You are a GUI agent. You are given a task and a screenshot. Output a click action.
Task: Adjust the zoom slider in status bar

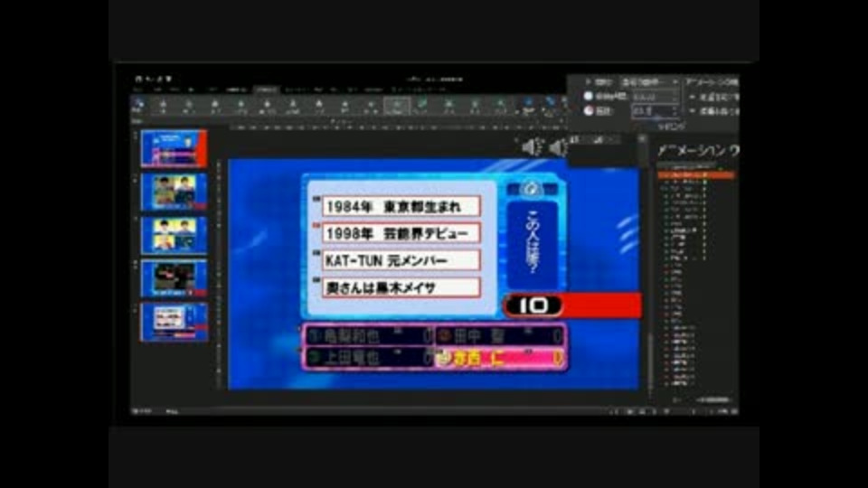coord(693,412)
